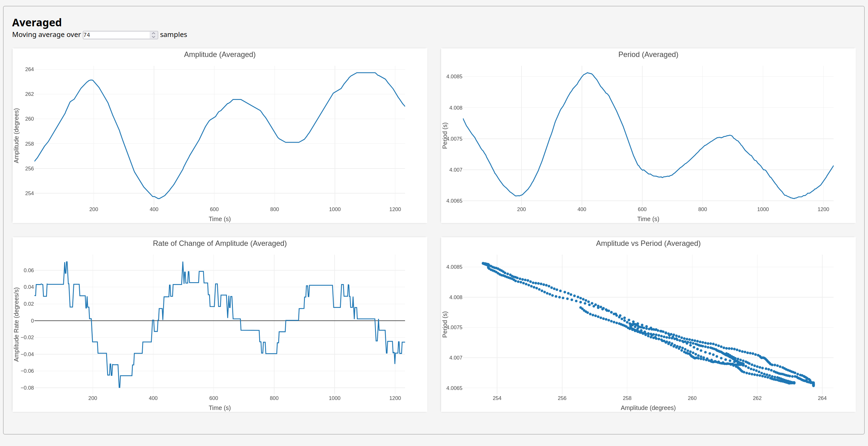Click the 'samples' text after the input
This screenshot has height=446, width=868.
(173, 35)
